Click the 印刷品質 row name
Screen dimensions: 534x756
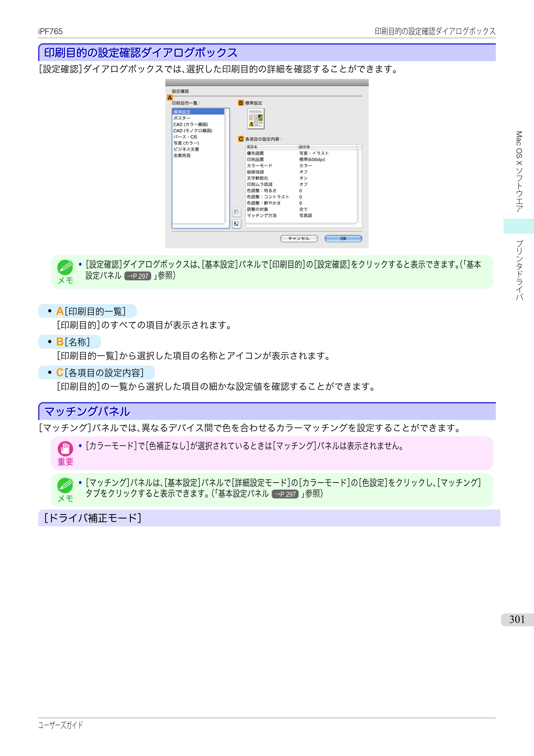pos(255,159)
